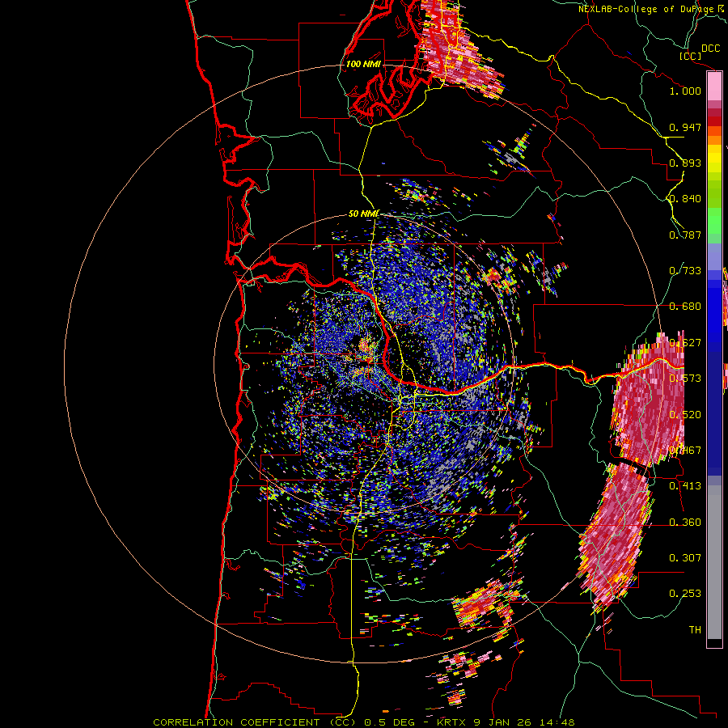
Task: Click the 9 JAN 26 date in the caption
Action: pyautogui.click(x=503, y=722)
